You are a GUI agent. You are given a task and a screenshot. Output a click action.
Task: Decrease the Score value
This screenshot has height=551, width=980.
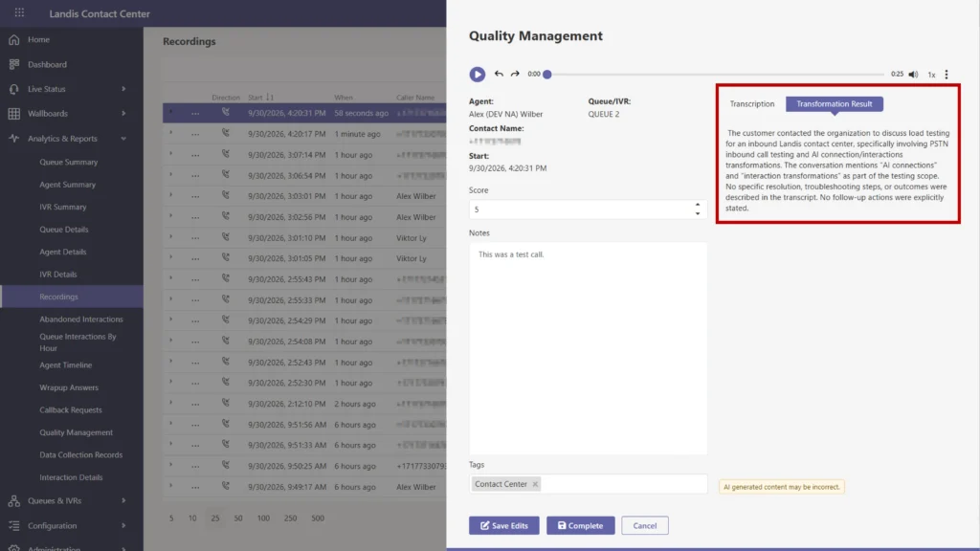(698, 213)
